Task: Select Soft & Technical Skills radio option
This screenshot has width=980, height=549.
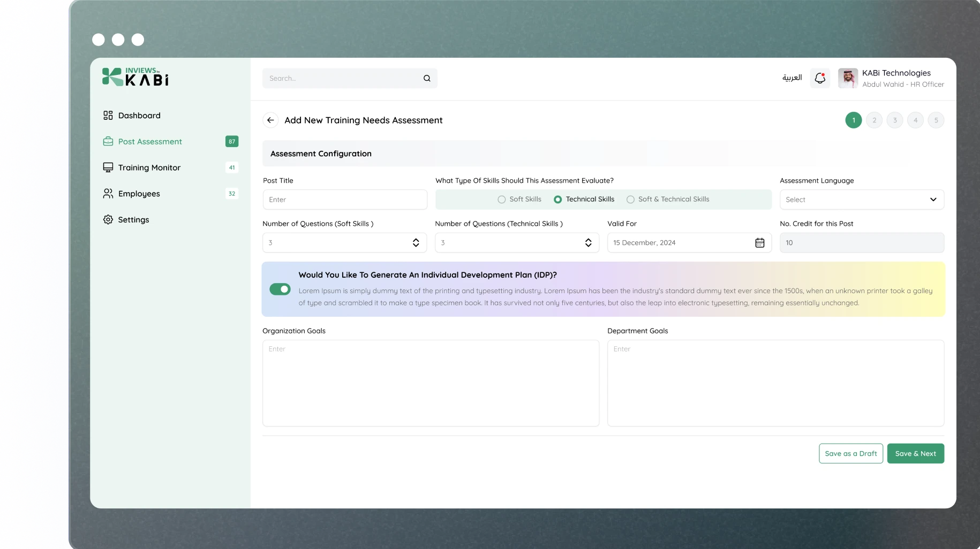Action: 668,200
